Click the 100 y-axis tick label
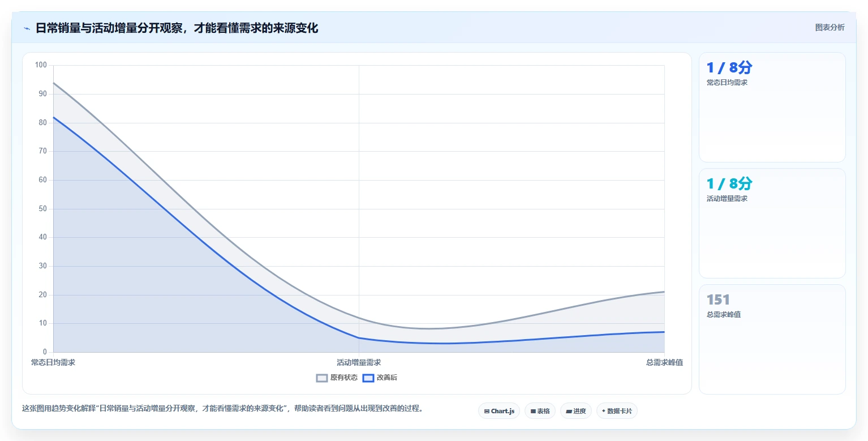 (x=41, y=65)
